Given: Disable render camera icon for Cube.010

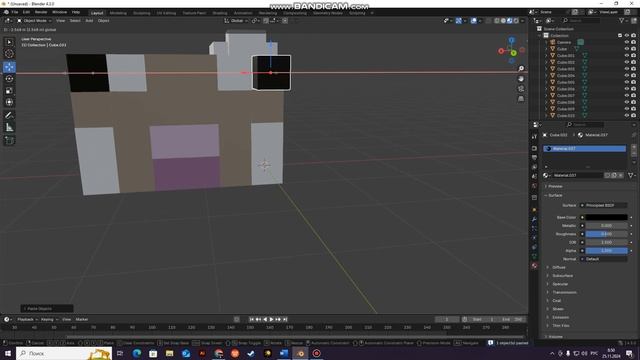Looking at the screenshot, I should pyautogui.click(x=633, y=116).
